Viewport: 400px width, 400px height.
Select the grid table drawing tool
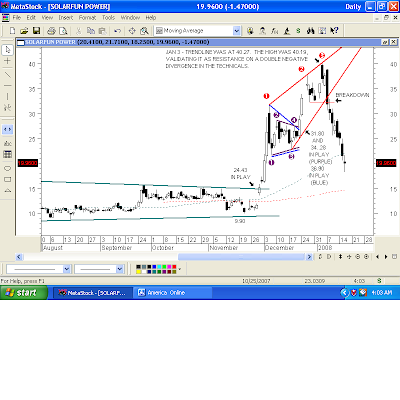[x=7, y=154]
